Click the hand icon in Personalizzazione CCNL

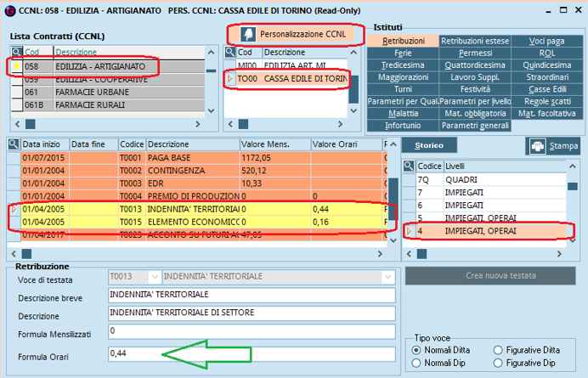248,34
